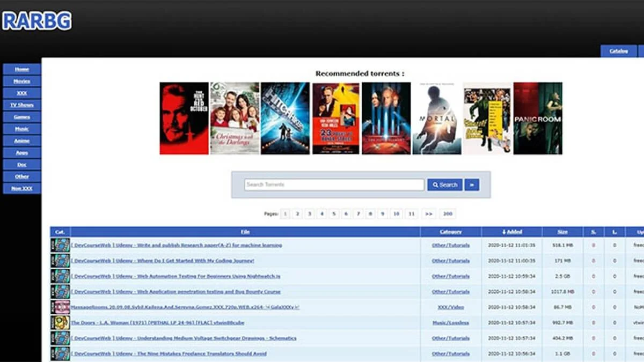The image size is (644, 362).
Task: Go to page 5
Action: tap(334, 213)
